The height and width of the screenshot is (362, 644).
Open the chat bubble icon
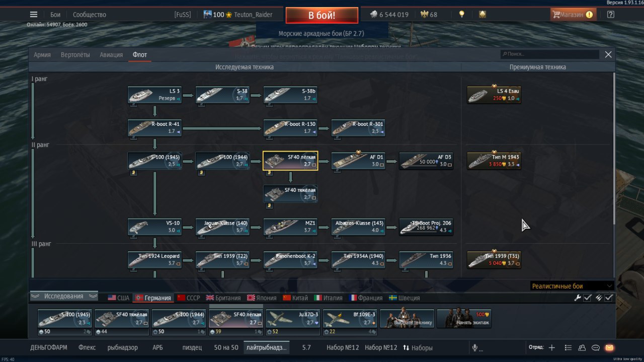pos(596,347)
